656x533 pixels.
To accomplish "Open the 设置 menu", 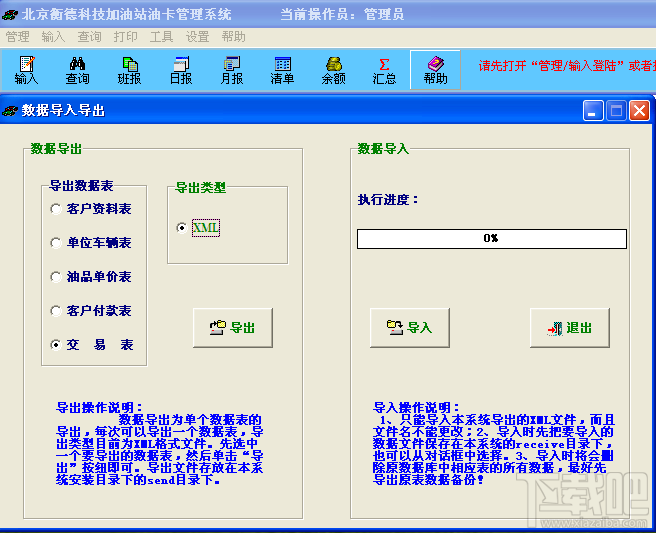I will click(197, 37).
